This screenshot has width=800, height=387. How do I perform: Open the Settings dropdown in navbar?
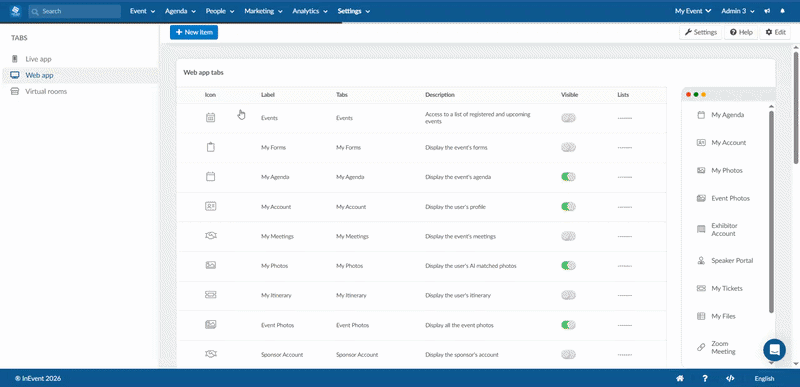tap(354, 11)
